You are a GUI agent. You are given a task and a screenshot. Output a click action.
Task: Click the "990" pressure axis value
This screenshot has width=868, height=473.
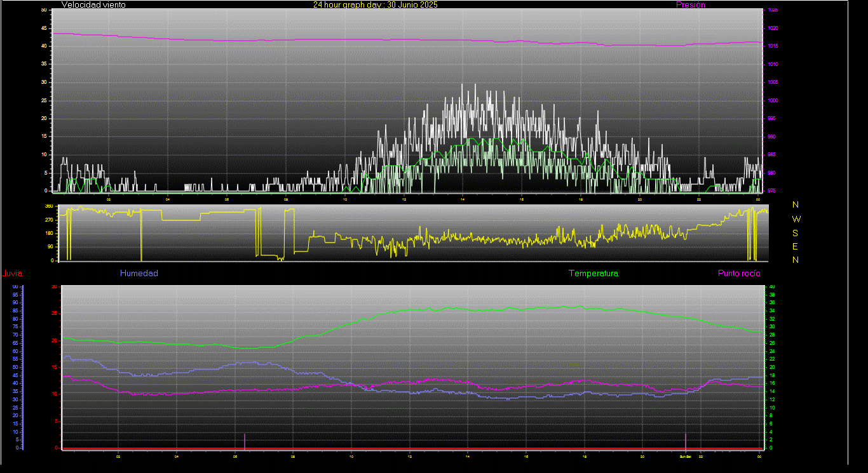click(x=771, y=137)
